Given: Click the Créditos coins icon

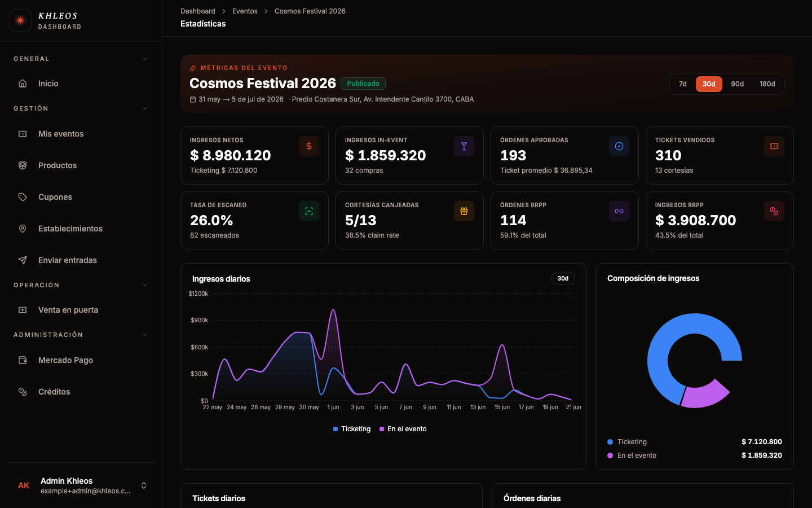Looking at the screenshot, I should coord(23,392).
